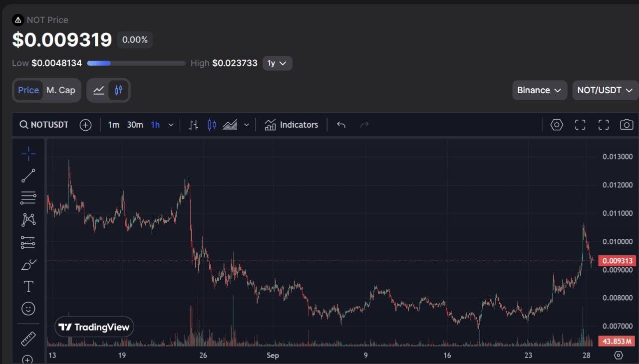Expand the timeframe interval chevron
The image size is (639, 364).
(x=171, y=125)
